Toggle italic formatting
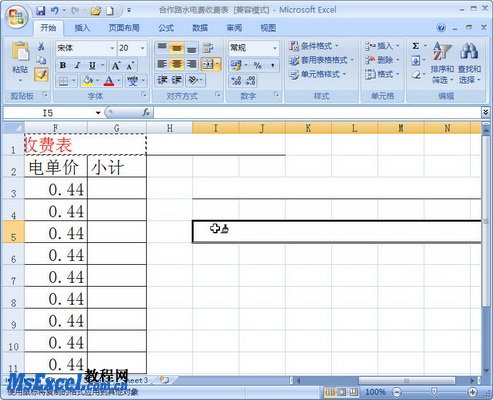This screenshot has height=400, width=493. (77, 65)
